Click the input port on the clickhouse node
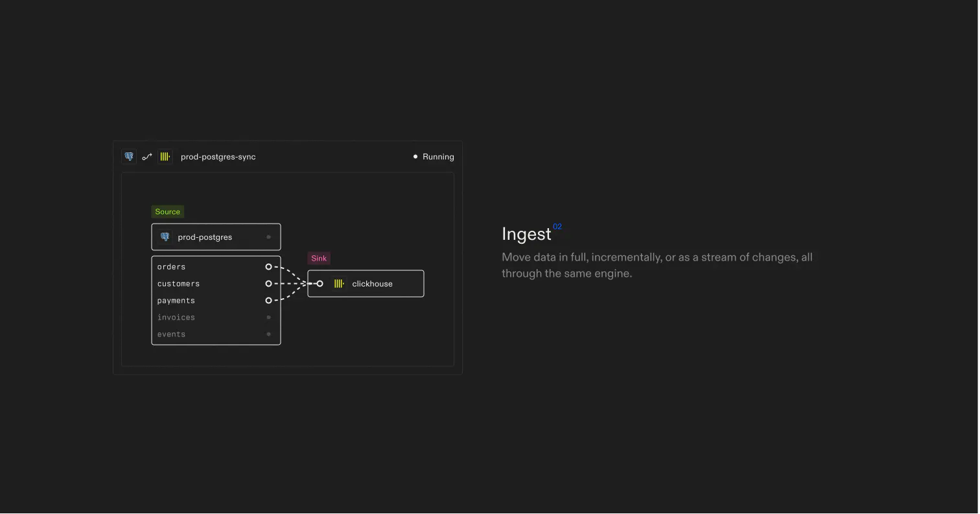Viewport: 980px width, 514px height. [x=320, y=284]
